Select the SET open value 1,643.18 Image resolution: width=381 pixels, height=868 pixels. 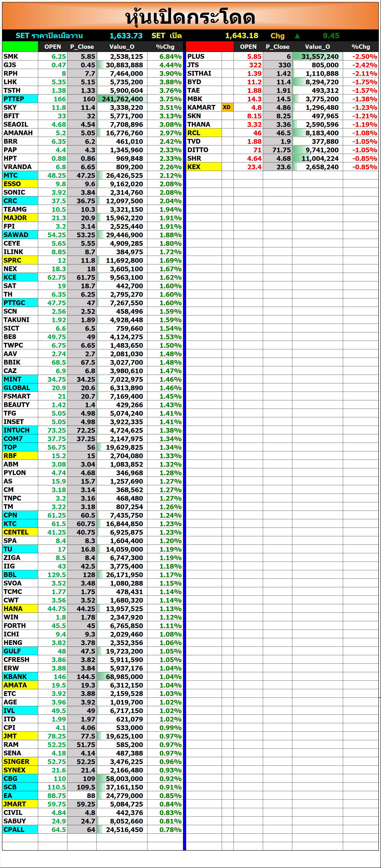[241, 35]
